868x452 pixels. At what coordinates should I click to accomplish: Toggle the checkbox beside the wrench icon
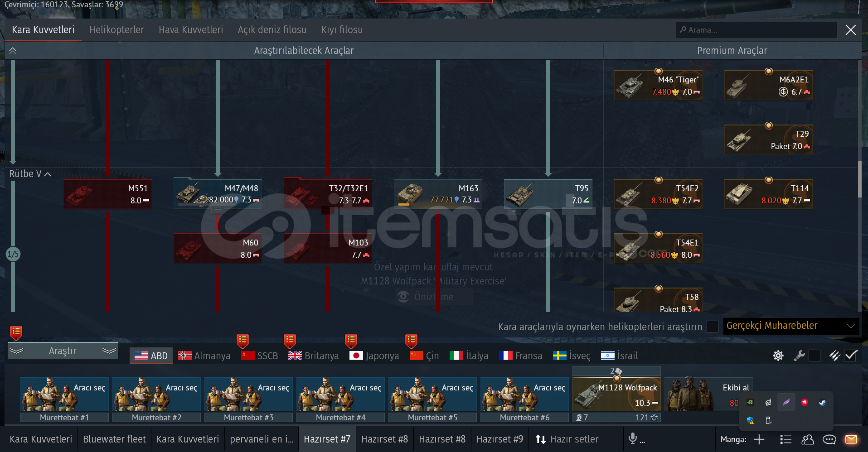tap(815, 356)
